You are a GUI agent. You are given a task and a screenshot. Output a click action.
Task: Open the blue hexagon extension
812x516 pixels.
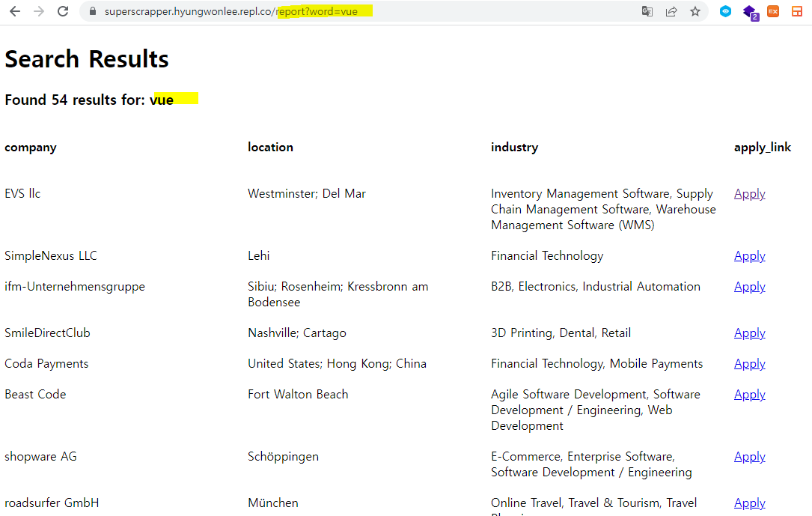tap(725, 11)
